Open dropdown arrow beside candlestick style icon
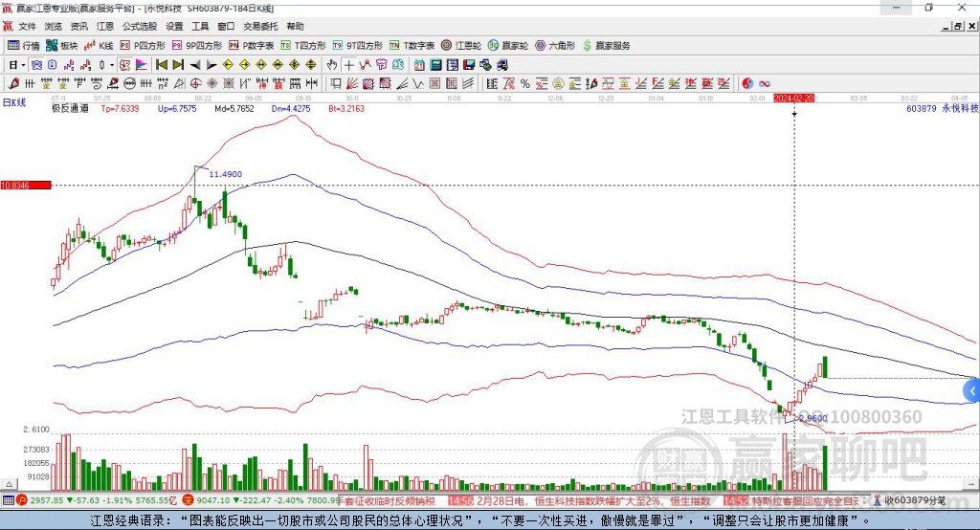The image size is (980, 530). (x=112, y=65)
